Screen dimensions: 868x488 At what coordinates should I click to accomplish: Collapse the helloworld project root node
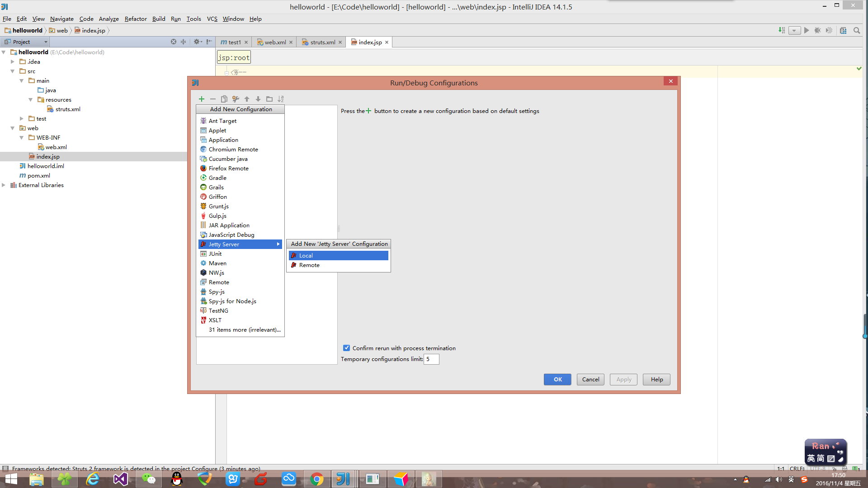click(x=4, y=52)
